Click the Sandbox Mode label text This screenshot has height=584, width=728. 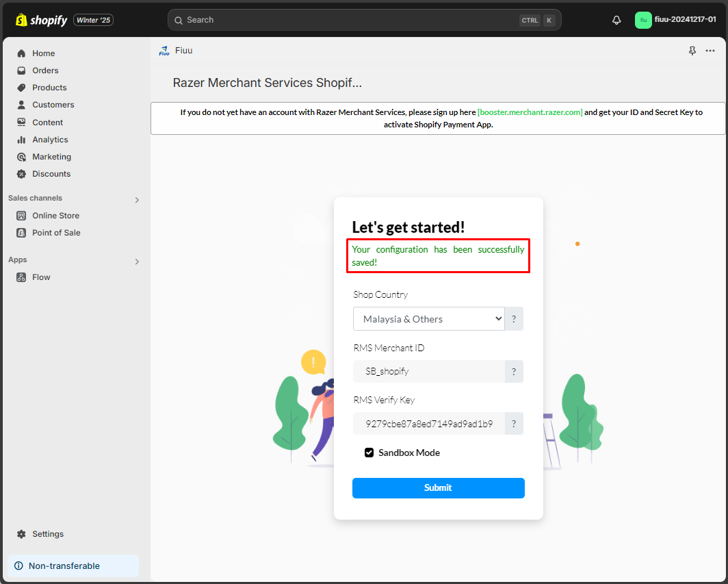409,453
